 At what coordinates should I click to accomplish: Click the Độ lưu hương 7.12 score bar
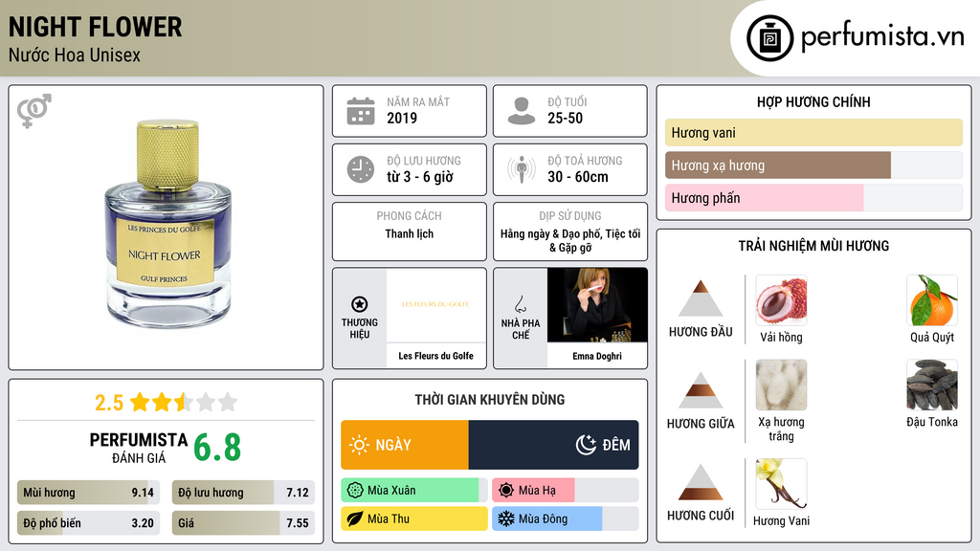click(243, 493)
